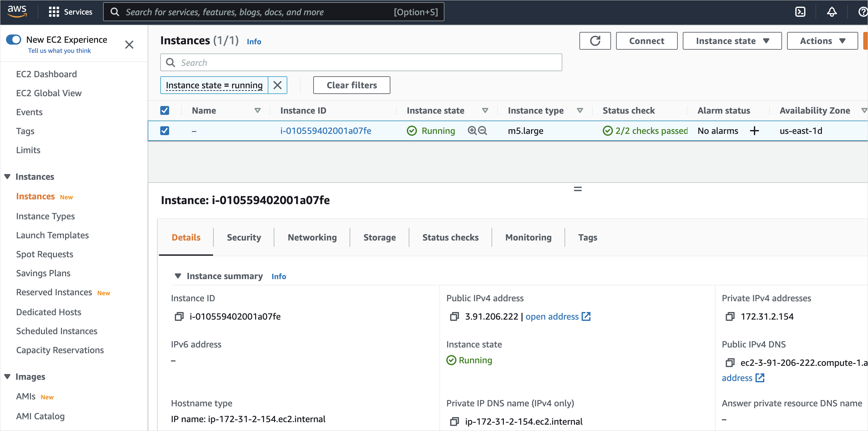Copy the private IP DNS name
The width and height of the screenshot is (868, 431).
coord(454,421)
